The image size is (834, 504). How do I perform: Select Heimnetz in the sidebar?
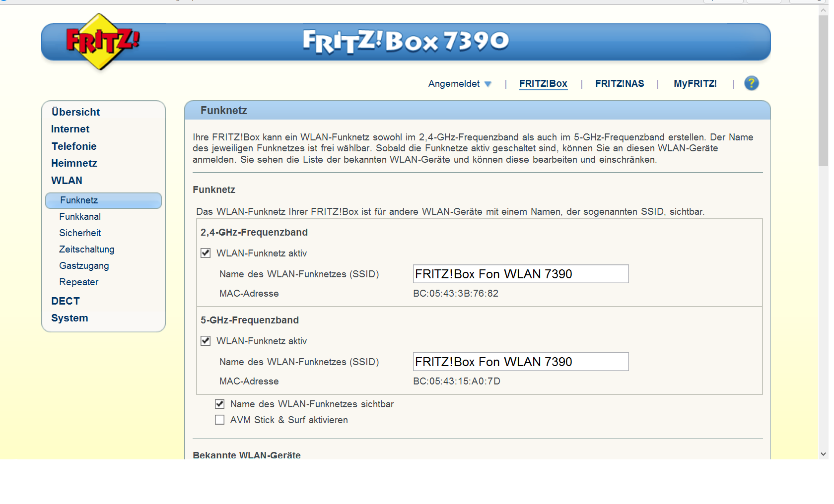point(74,163)
